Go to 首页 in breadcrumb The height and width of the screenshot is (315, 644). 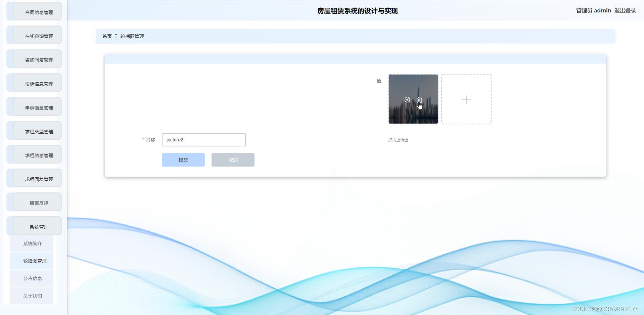point(107,36)
